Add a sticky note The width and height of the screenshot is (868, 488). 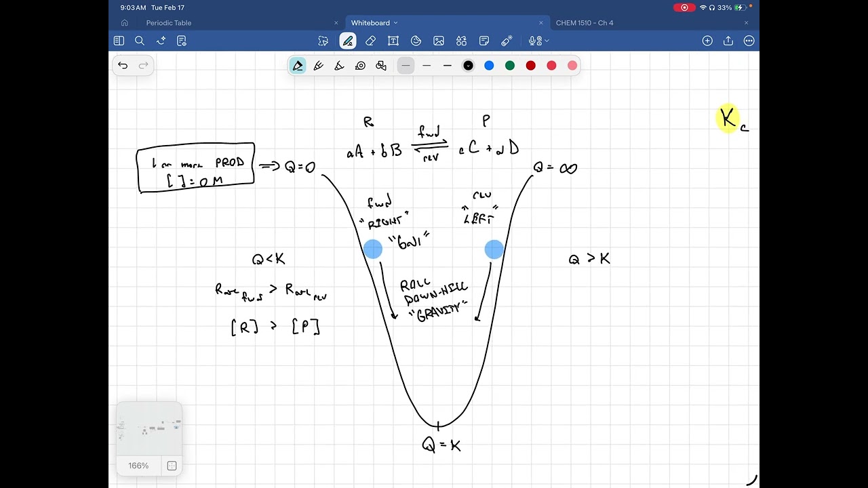(x=484, y=41)
